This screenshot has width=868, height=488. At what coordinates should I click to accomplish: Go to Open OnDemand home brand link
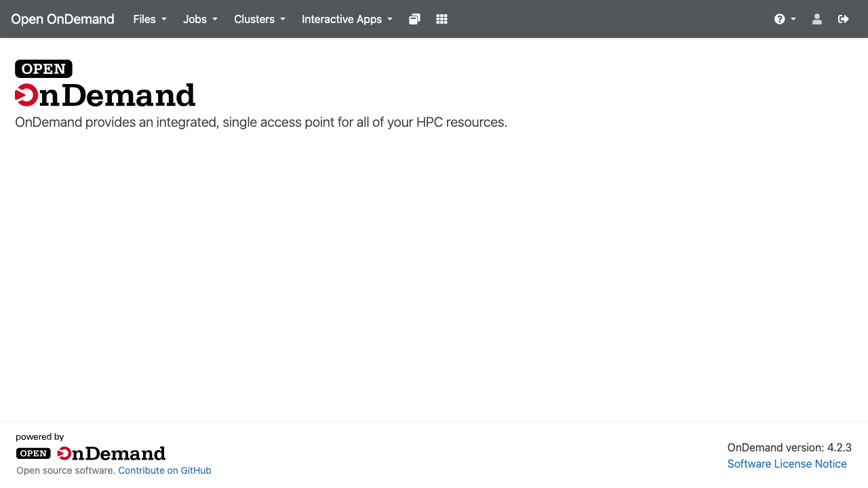click(62, 19)
